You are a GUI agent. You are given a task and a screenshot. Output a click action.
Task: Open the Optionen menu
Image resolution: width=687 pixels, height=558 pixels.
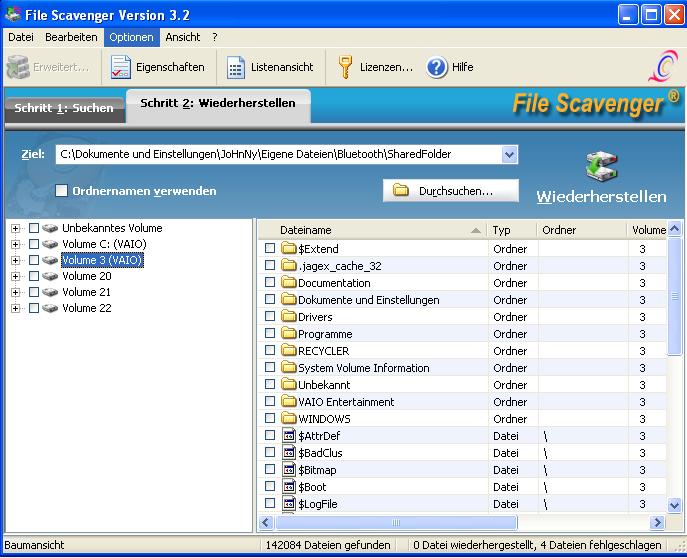click(x=131, y=37)
